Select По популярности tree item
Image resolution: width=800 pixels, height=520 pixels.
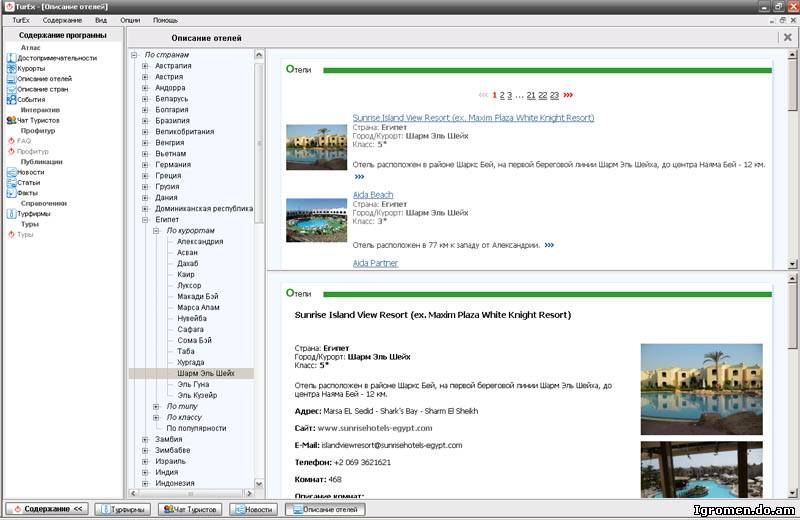pos(196,428)
